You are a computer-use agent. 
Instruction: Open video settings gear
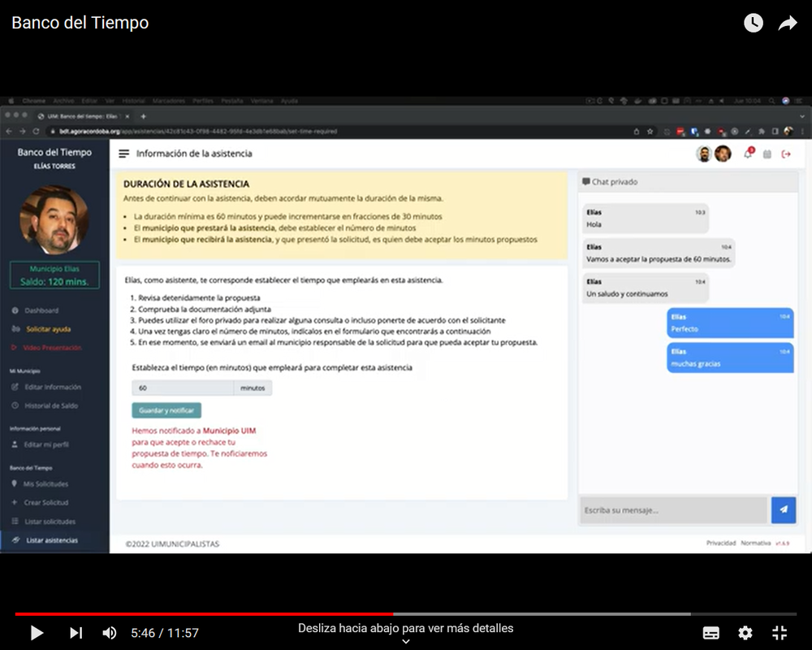[x=745, y=633]
